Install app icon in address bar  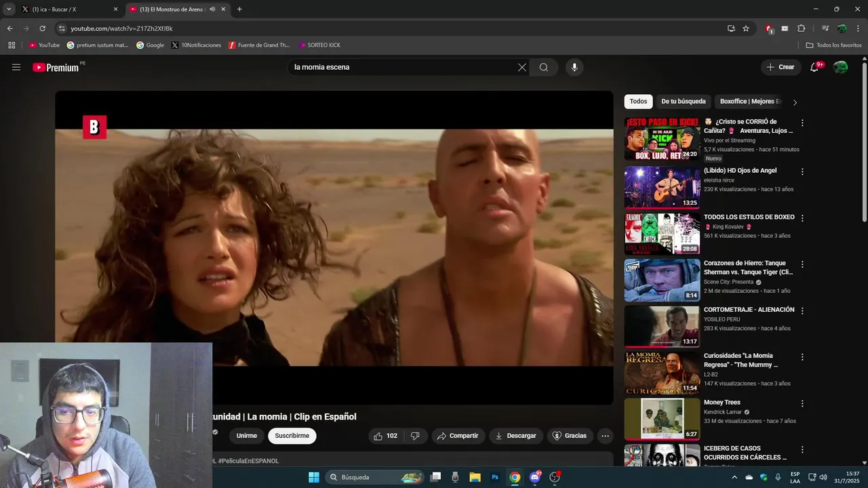[731, 28]
